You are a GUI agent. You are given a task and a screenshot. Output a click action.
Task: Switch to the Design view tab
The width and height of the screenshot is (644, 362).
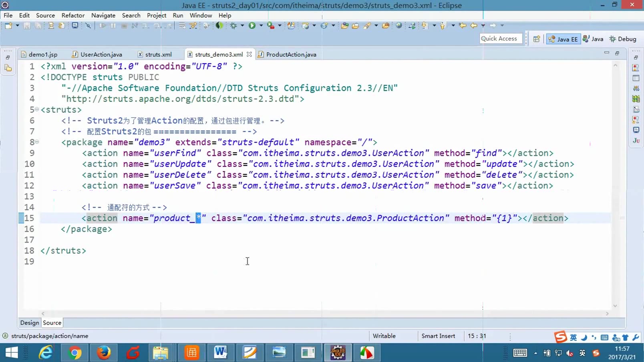[x=30, y=323]
